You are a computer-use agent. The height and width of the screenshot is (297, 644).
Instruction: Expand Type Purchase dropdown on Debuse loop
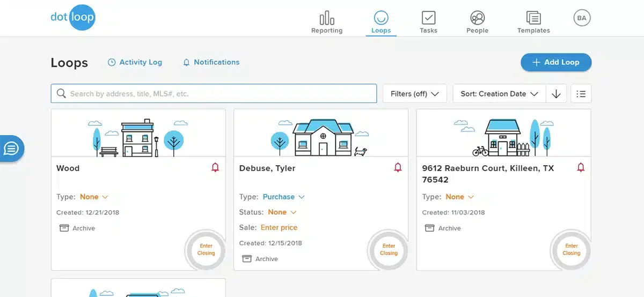[x=284, y=197]
